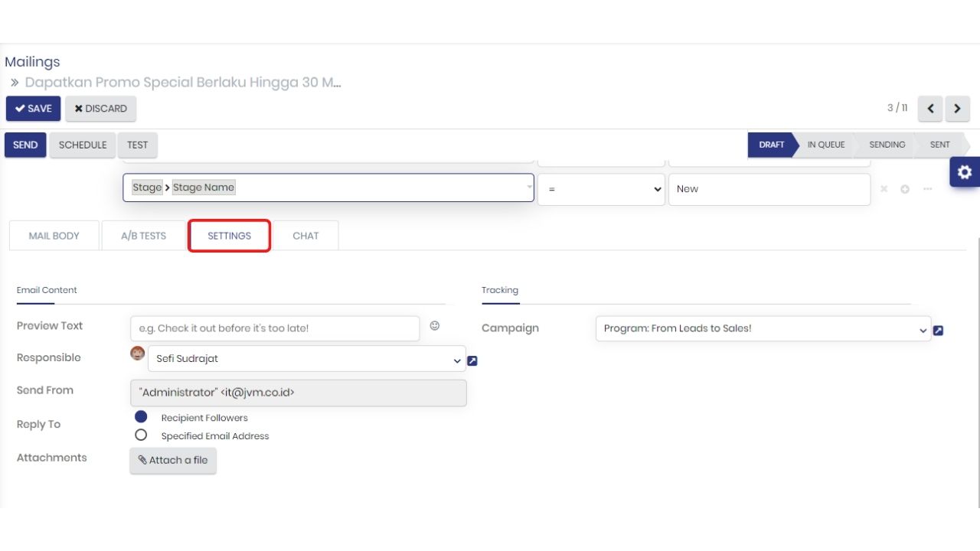Open the Responsible user's external link icon

[x=472, y=360]
